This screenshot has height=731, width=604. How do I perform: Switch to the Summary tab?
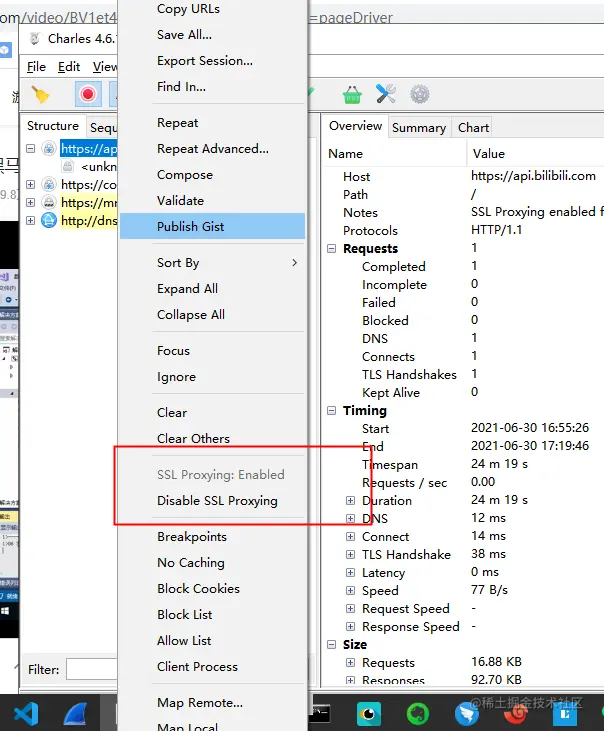[419, 127]
